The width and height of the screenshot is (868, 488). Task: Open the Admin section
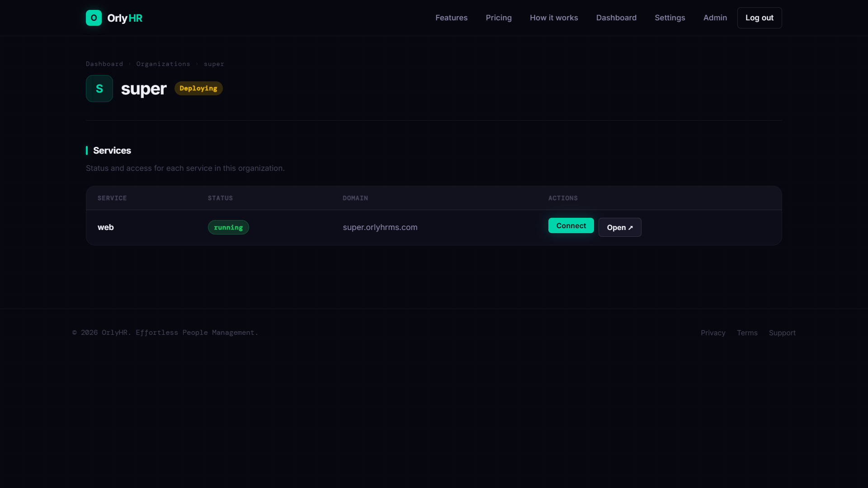tap(715, 18)
